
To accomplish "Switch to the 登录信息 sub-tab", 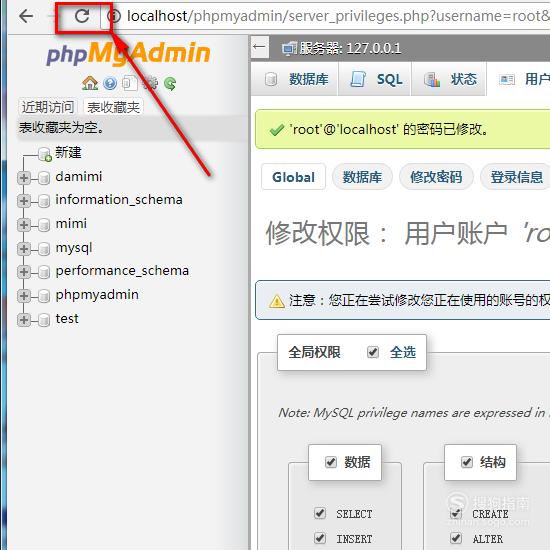I will pos(516,177).
